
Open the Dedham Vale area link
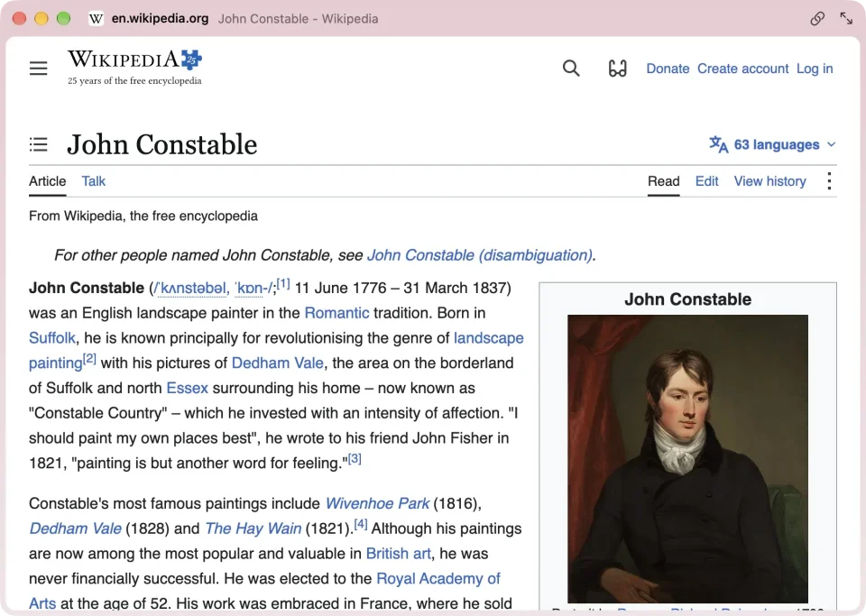[x=277, y=363]
